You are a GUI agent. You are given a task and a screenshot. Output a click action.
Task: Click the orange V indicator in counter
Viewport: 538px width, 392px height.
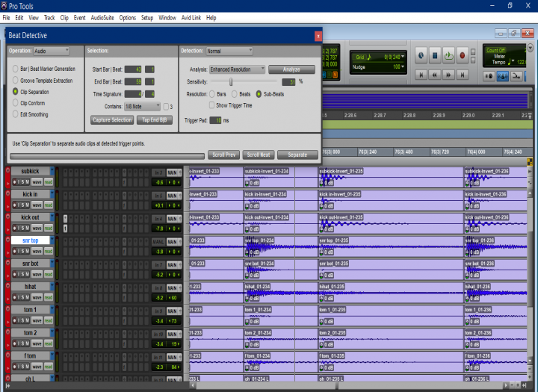click(336, 75)
